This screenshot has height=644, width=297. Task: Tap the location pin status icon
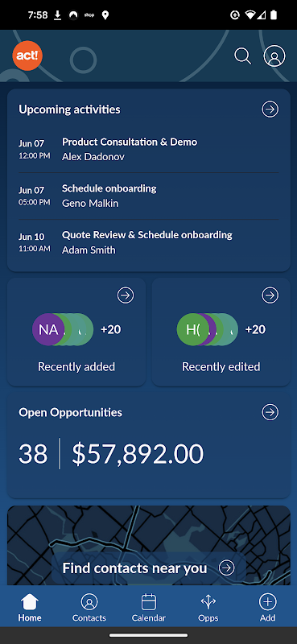[x=105, y=15]
